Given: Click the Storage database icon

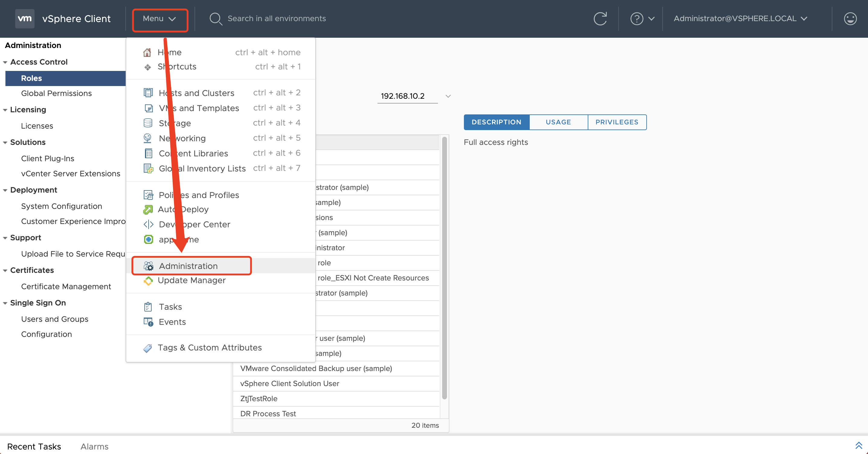Looking at the screenshot, I should tap(148, 123).
